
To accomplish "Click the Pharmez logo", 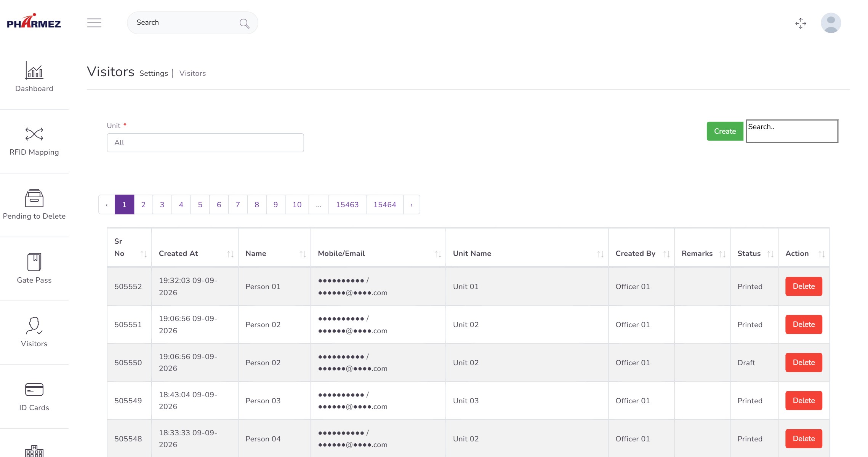I will 34,21.
